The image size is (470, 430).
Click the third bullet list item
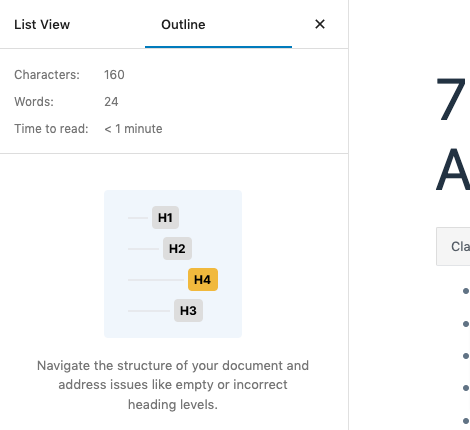466,356
